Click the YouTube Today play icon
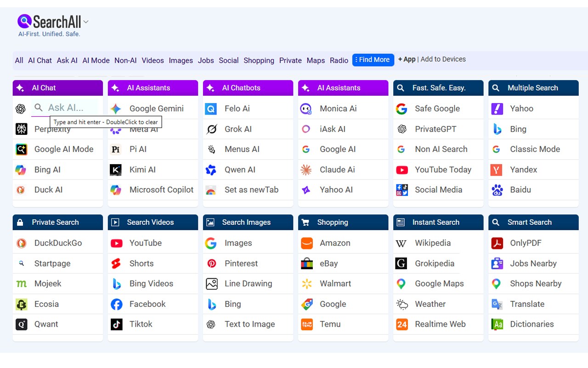Viewport: 588px width, 368px height. click(402, 170)
